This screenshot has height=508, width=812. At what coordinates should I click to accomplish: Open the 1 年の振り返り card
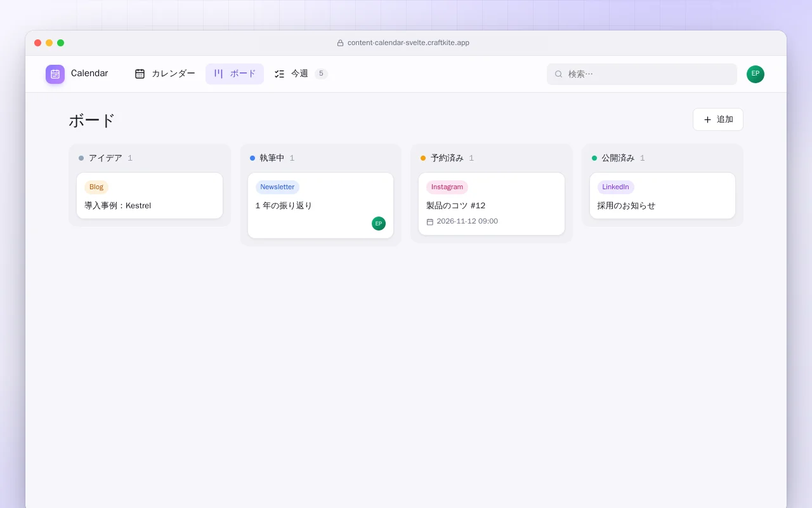pyautogui.click(x=320, y=205)
